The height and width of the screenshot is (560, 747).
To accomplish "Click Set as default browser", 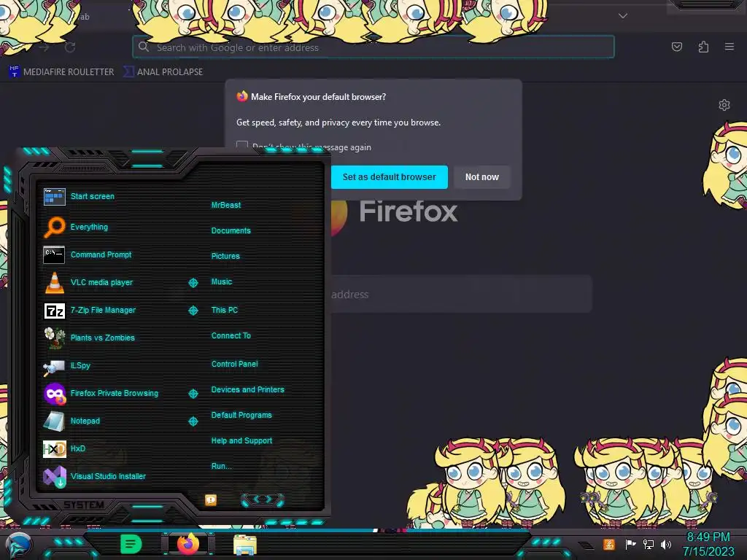I will 390,177.
